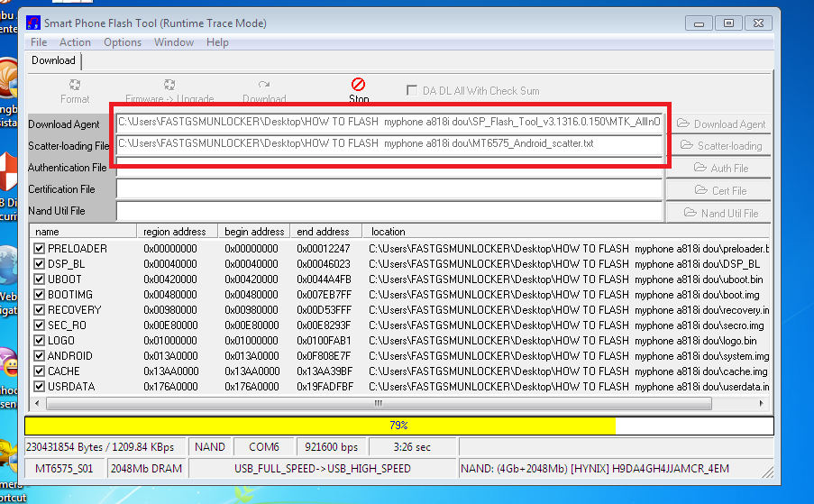Open the File menu
Screen dimensions: 814x504
click(39, 42)
